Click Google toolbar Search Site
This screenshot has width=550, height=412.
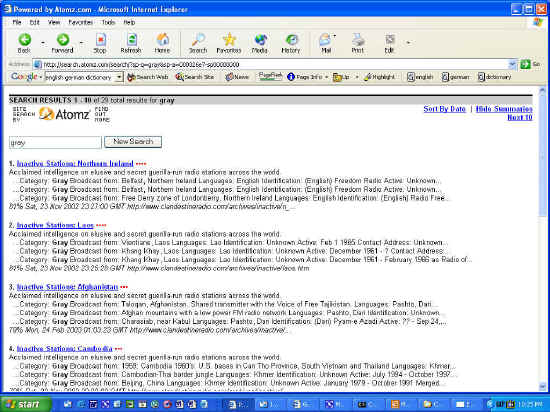pos(195,77)
